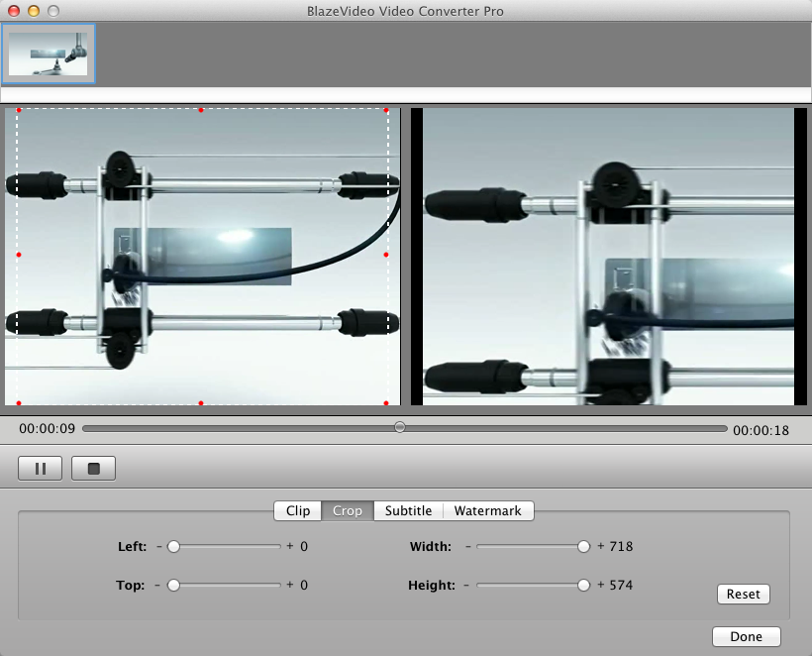This screenshot has height=656, width=812.
Task: Click the playback timeline handle
Action: [400, 428]
